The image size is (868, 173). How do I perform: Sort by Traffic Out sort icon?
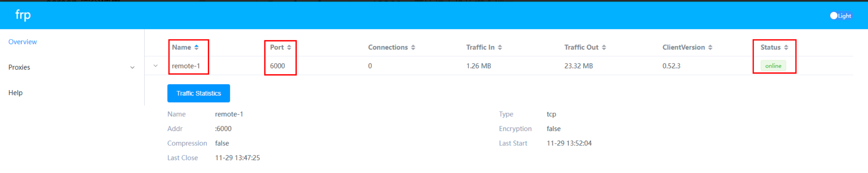point(604,47)
